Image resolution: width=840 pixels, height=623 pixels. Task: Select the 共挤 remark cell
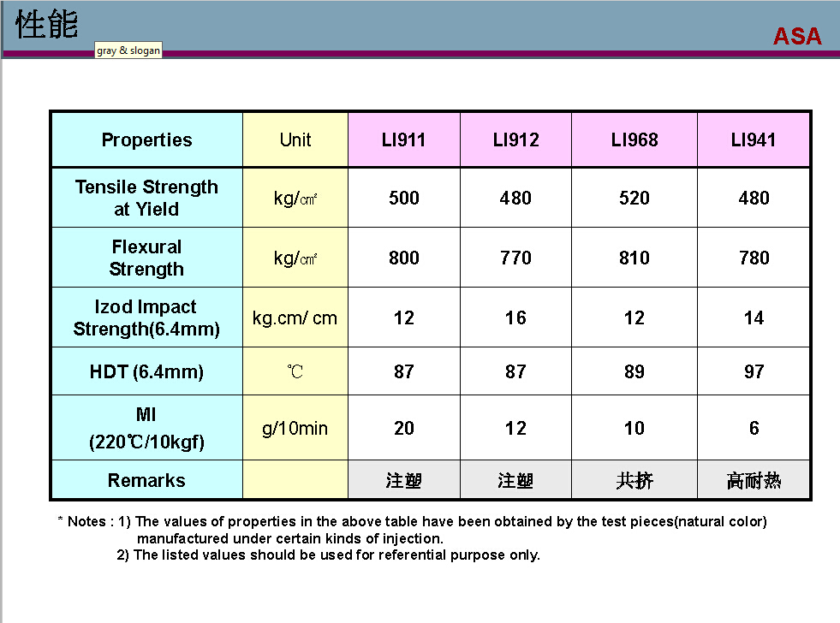click(634, 480)
